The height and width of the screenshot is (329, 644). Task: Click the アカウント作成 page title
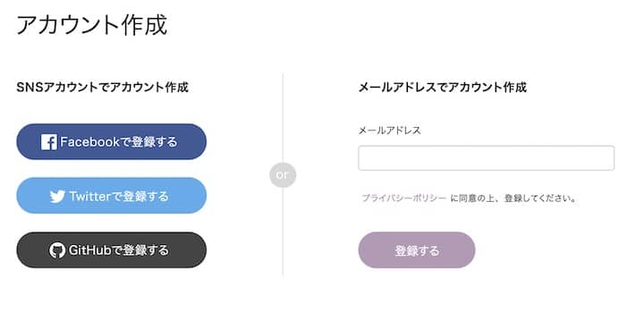pyautogui.click(x=92, y=25)
